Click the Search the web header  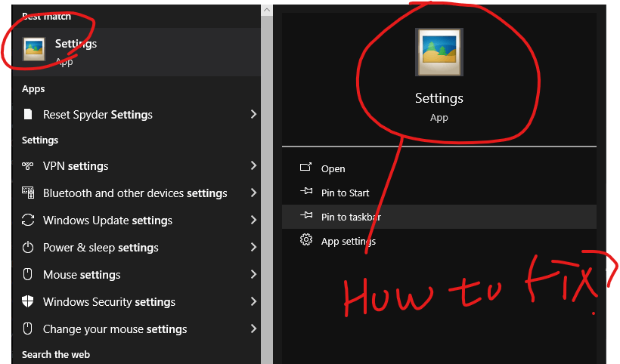[x=56, y=354]
